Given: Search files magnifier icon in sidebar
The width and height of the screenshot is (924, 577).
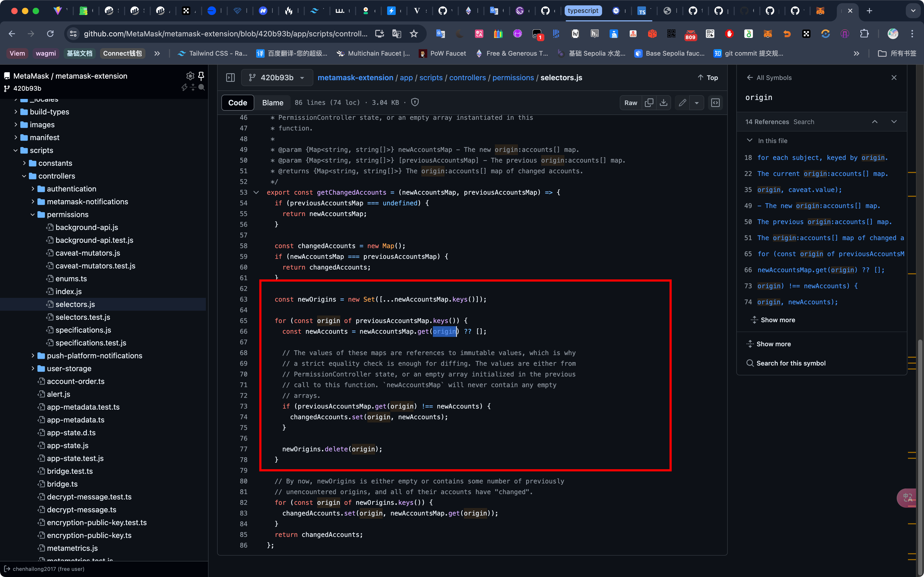Looking at the screenshot, I should click(x=202, y=87).
